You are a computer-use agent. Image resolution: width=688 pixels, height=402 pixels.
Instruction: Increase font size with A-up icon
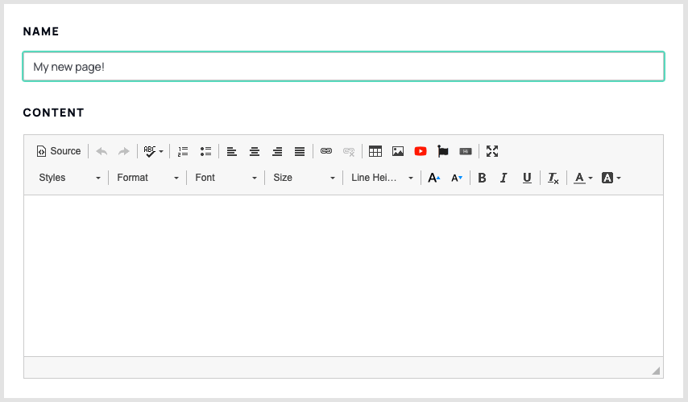point(434,178)
